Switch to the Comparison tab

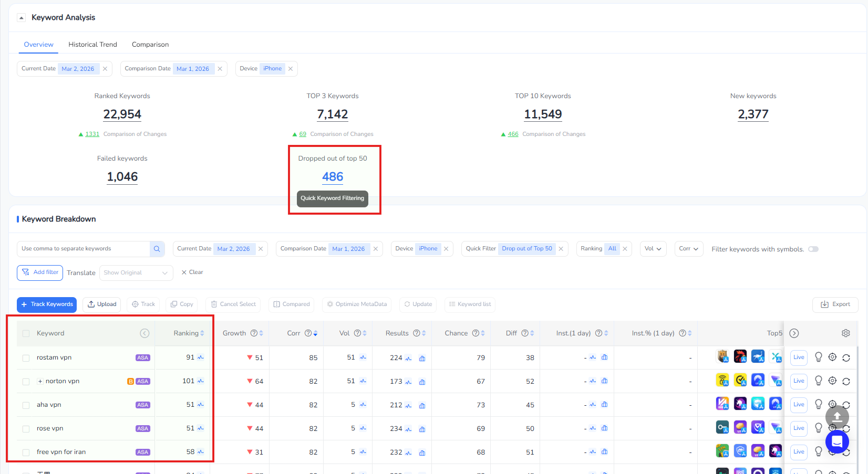click(x=150, y=45)
